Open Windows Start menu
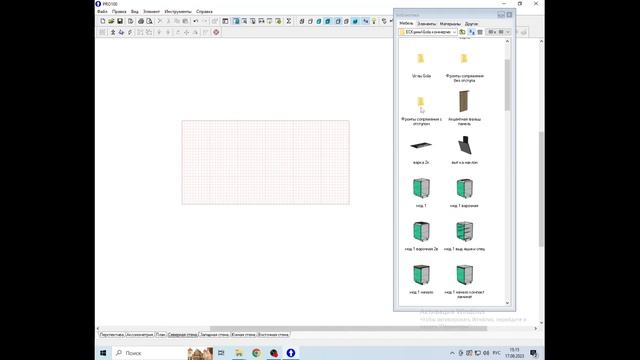 [103, 353]
